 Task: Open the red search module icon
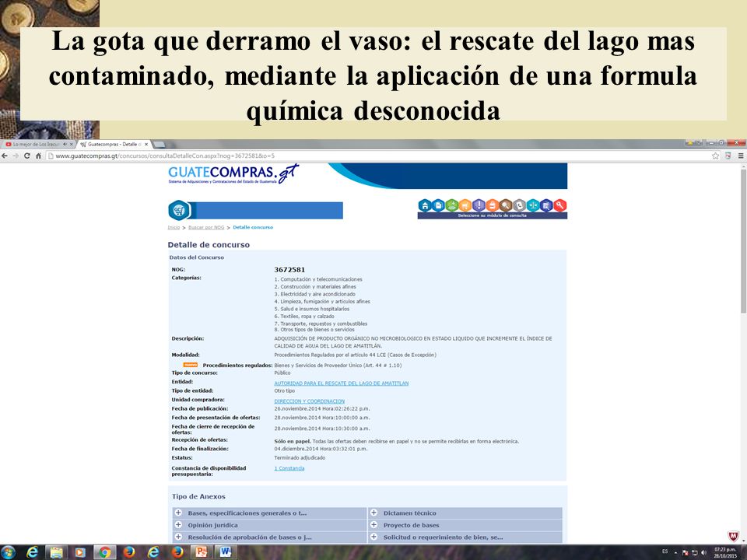tap(560, 205)
